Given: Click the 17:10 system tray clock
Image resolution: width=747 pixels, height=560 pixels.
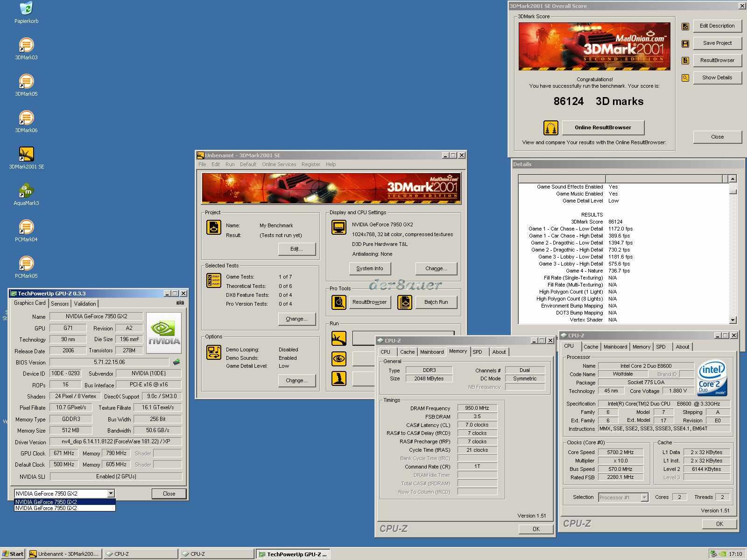Looking at the screenshot, I should pos(735,554).
